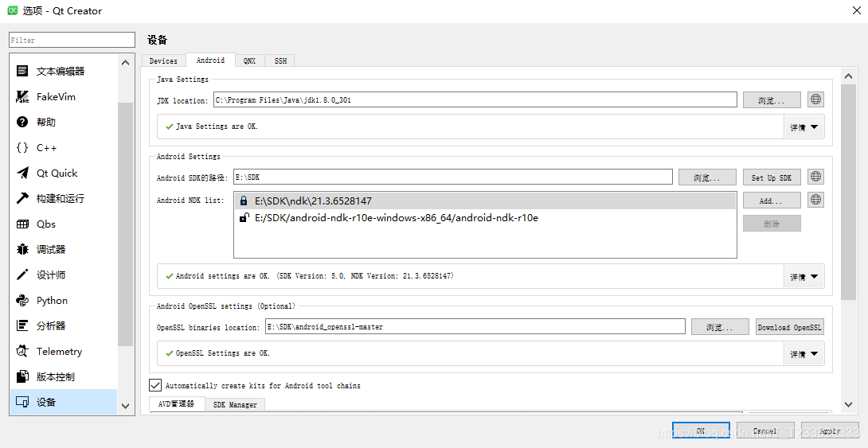Open the AVD Manager (AVD管理器) tab
This screenshot has height=448, width=868.
(x=177, y=403)
